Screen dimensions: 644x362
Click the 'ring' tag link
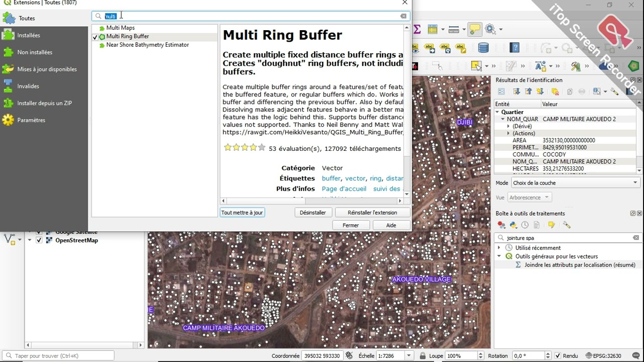tap(375, 178)
